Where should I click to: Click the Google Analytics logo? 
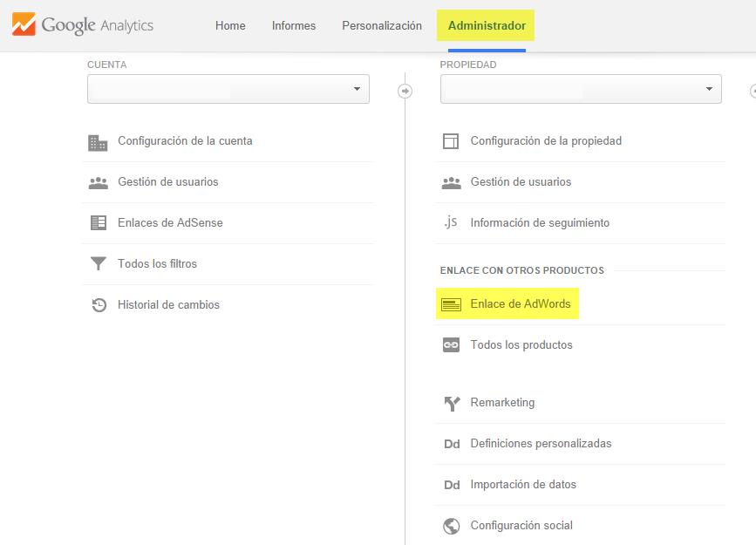pos(83,25)
